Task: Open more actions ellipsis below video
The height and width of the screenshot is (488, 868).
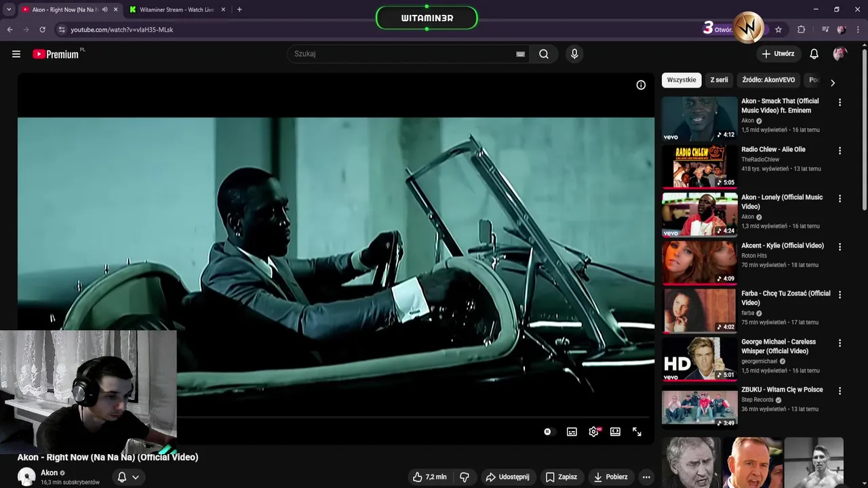Action: pos(646,477)
